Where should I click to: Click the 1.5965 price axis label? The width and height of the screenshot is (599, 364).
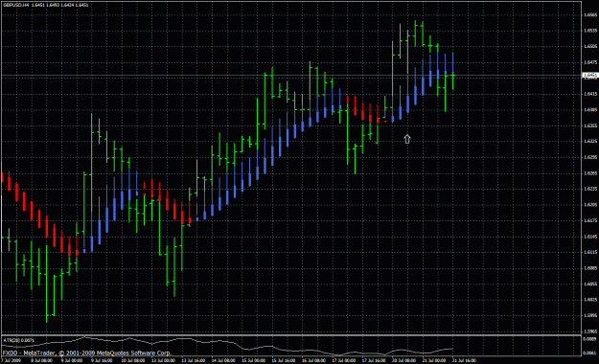590,331
